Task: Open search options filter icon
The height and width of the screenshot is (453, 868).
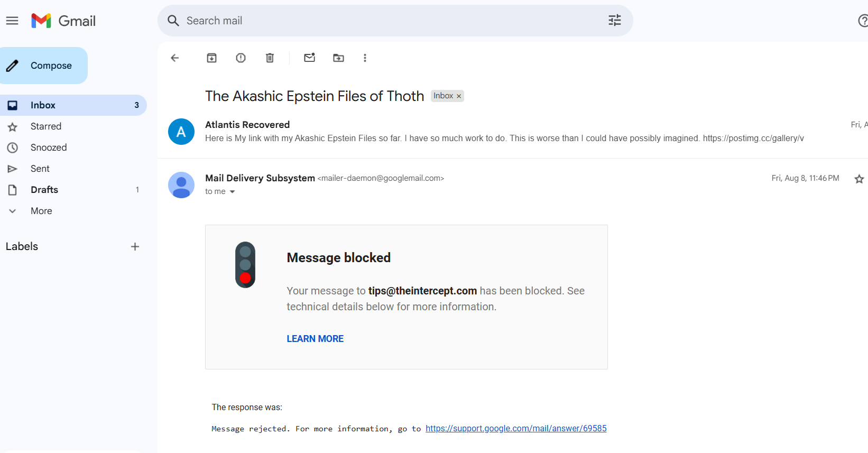Action: pos(614,21)
